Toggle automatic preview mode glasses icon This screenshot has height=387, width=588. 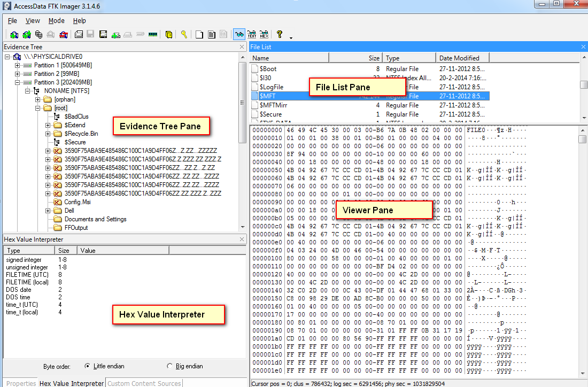click(239, 35)
